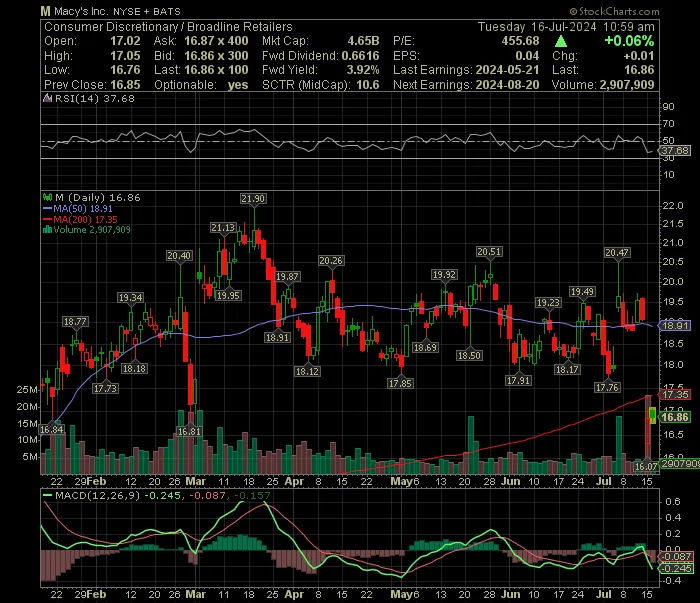This screenshot has width=700, height=603.
Task: Click the +0.06% percent change value
Action: point(629,41)
